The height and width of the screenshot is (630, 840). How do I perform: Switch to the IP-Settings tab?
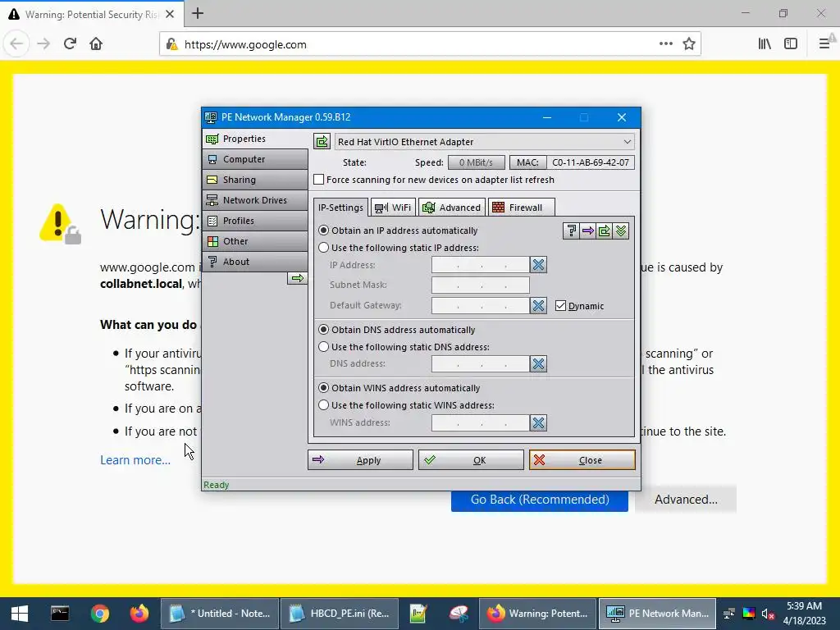340,208
